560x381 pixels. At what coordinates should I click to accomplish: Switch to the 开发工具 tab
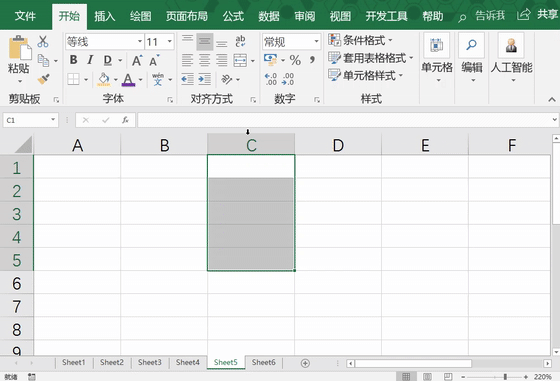click(386, 16)
